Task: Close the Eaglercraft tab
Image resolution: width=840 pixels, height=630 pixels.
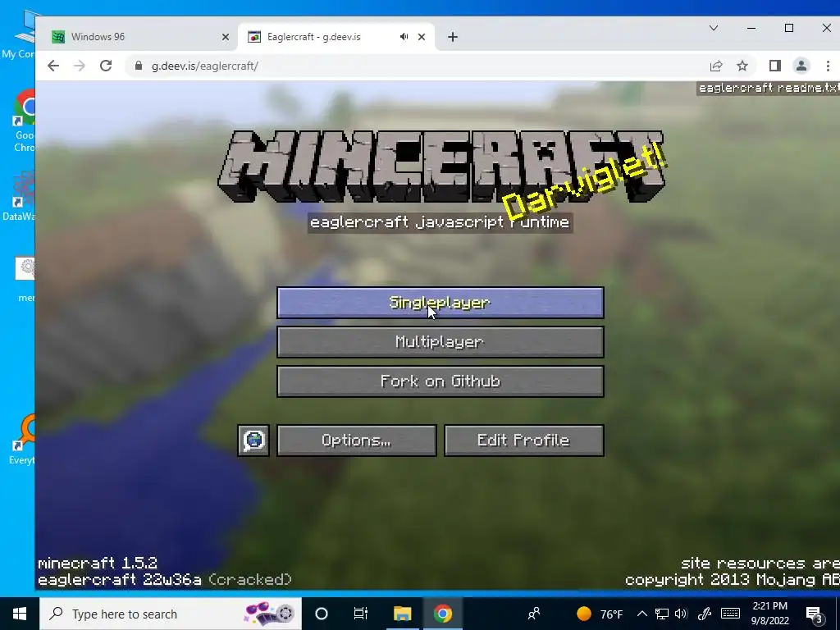Action: pyautogui.click(x=422, y=37)
